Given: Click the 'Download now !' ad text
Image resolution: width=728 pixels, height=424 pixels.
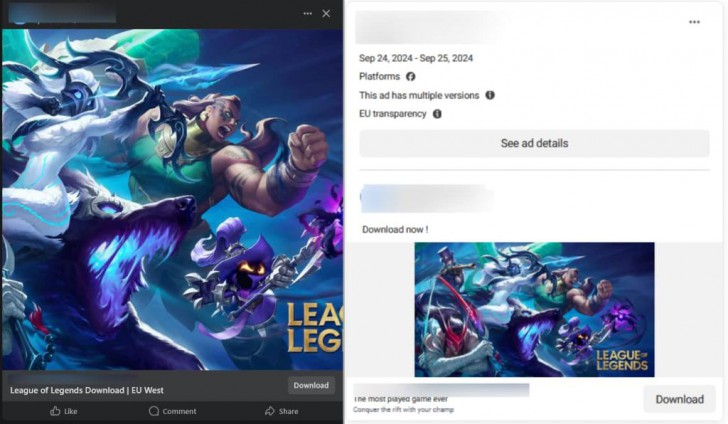Looking at the screenshot, I should [395, 229].
